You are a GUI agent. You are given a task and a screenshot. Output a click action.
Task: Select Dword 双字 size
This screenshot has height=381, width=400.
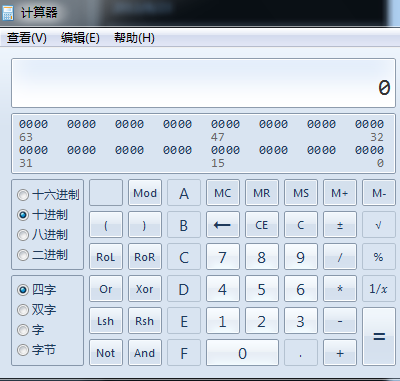[37, 309]
